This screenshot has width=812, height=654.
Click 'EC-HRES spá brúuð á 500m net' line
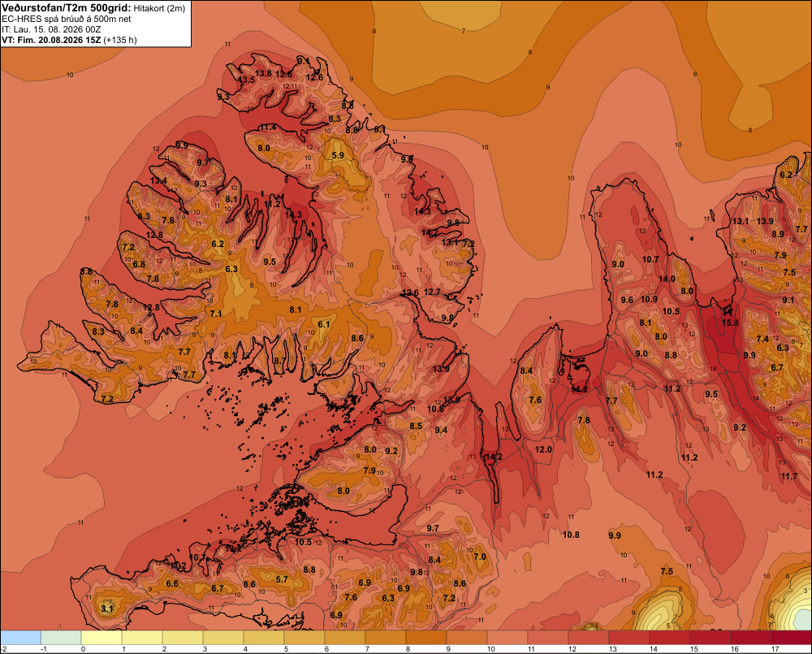[67, 19]
